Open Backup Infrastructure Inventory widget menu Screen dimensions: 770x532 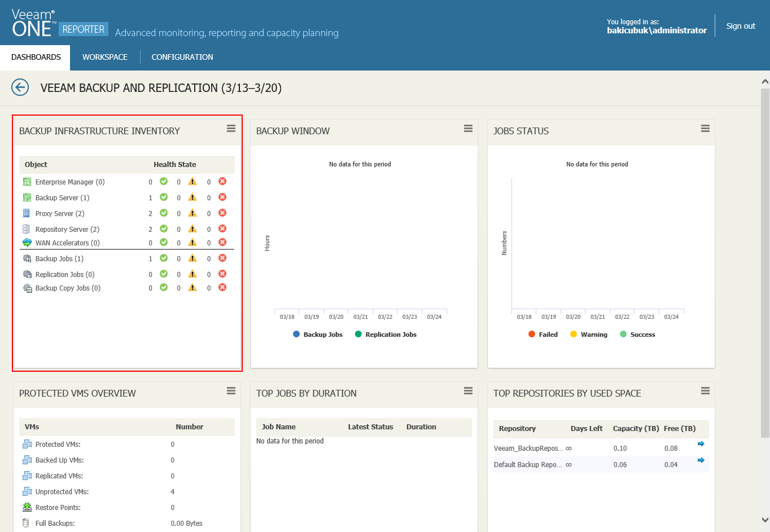tap(231, 129)
